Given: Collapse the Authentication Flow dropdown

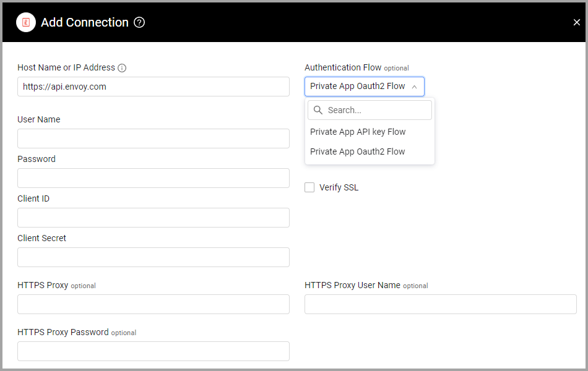Looking at the screenshot, I should [x=364, y=87].
